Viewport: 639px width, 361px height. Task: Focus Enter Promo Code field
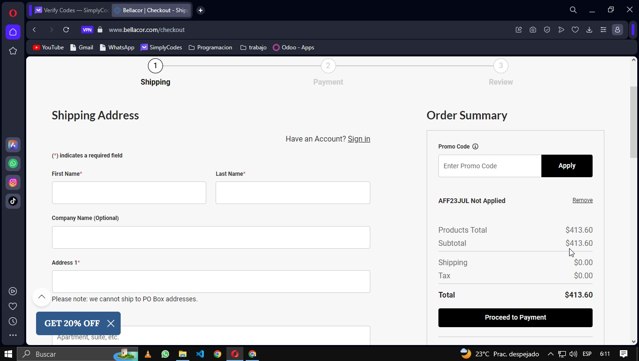(x=489, y=166)
